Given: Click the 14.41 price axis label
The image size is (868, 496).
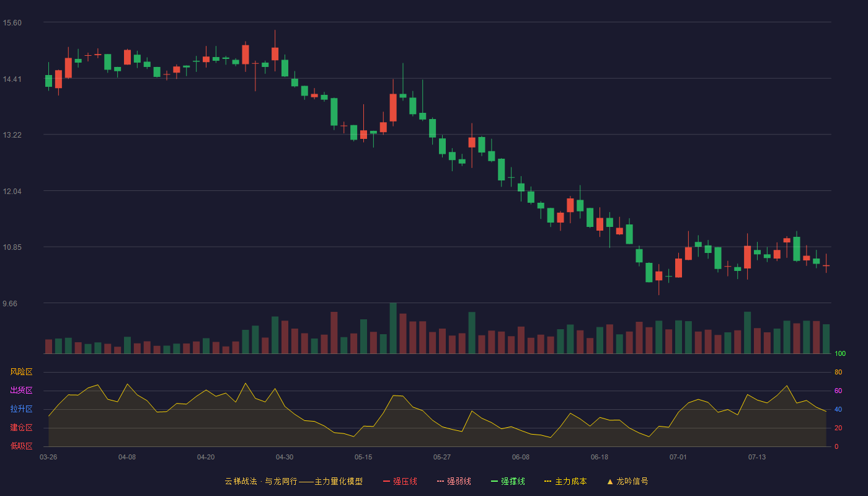Looking at the screenshot, I should click(x=12, y=79).
